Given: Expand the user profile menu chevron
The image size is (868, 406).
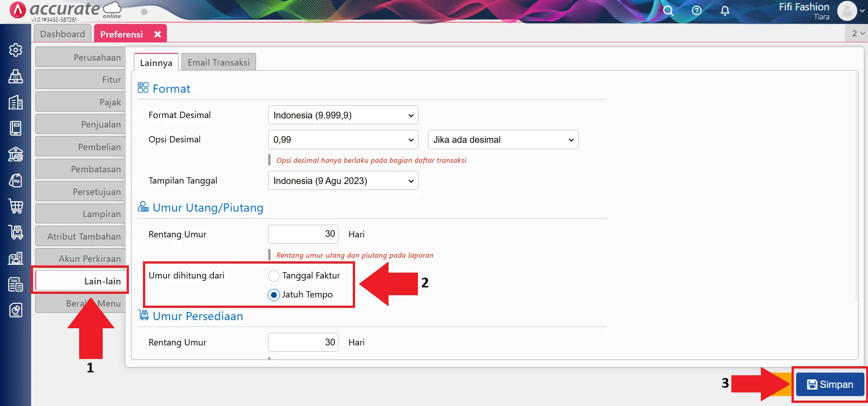Looking at the screenshot, I should [862, 11].
